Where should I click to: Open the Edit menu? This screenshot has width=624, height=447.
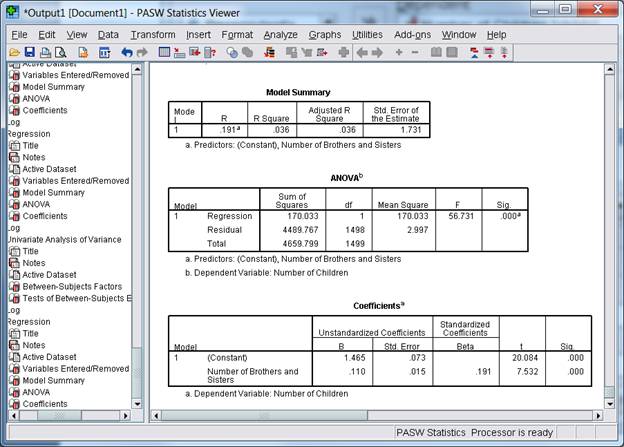pos(47,35)
